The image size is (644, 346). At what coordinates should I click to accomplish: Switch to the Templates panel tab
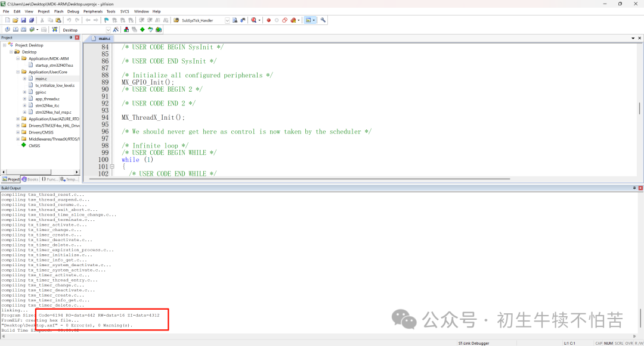tap(69, 179)
